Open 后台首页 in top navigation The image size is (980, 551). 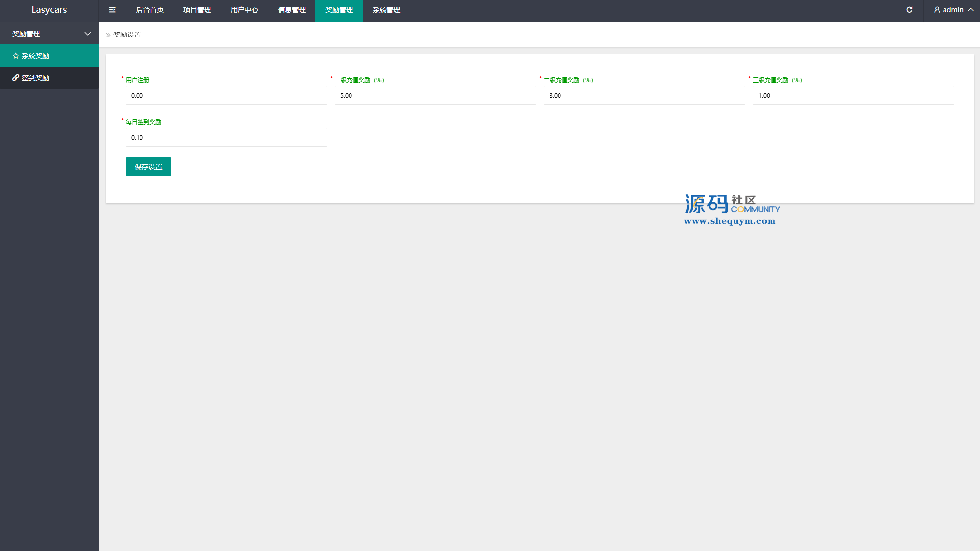coord(150,10)
